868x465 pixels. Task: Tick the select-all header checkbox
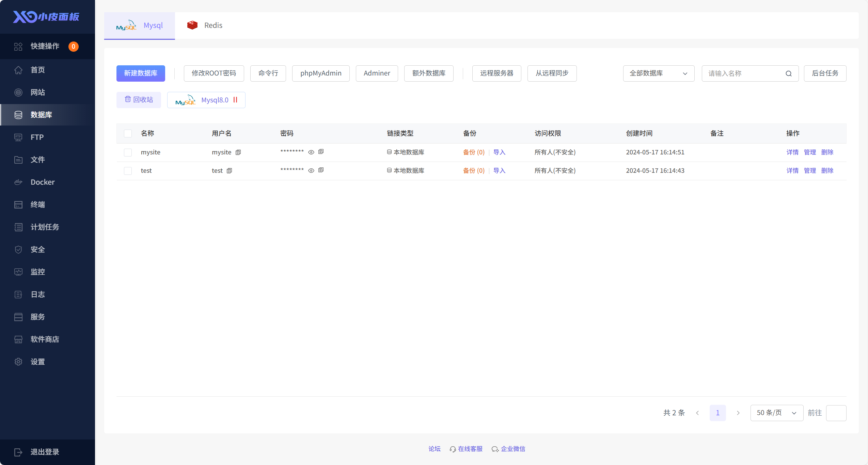point(128,133)
